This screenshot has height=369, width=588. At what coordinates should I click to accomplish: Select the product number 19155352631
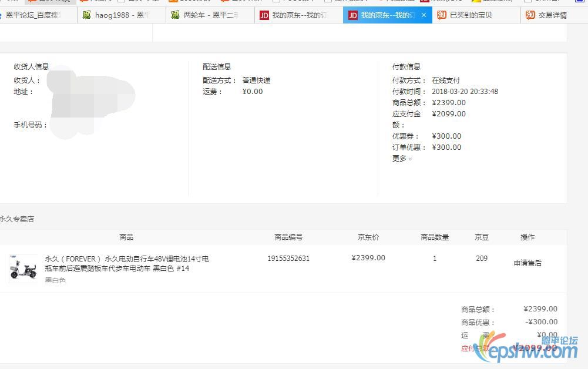288,259
